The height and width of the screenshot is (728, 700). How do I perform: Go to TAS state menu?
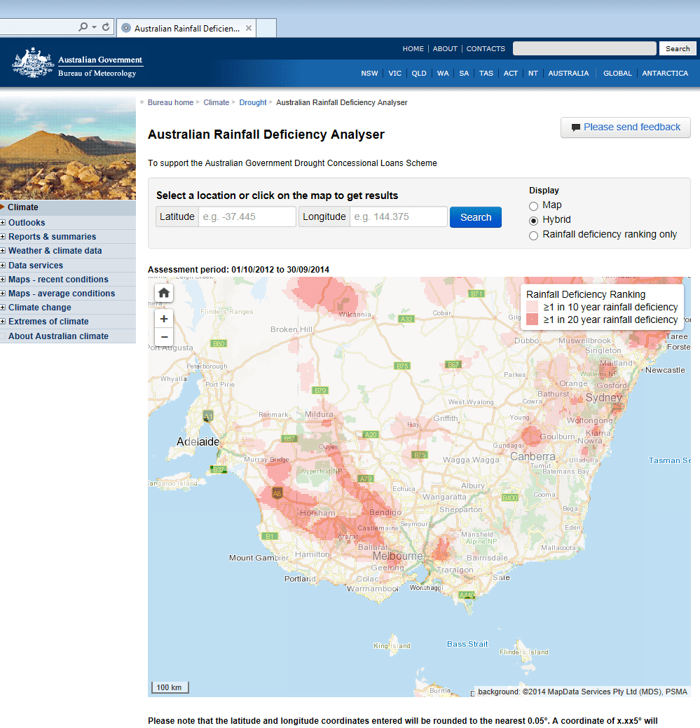(x=486, y=74)
